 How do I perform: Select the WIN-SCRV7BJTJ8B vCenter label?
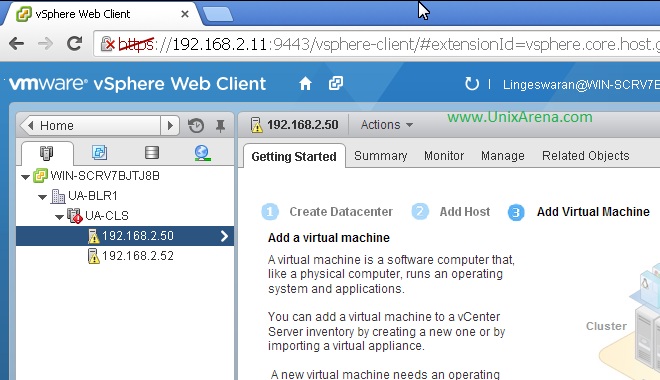[x=105, y=175]
